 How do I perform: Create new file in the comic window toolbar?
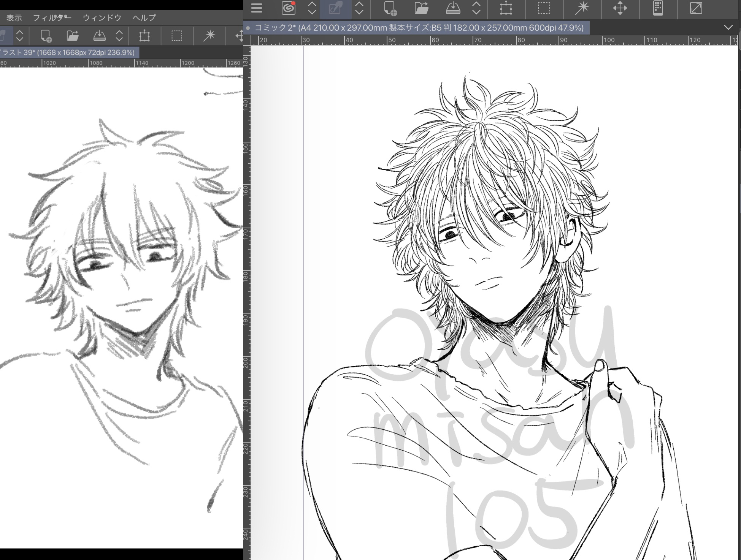390,8
